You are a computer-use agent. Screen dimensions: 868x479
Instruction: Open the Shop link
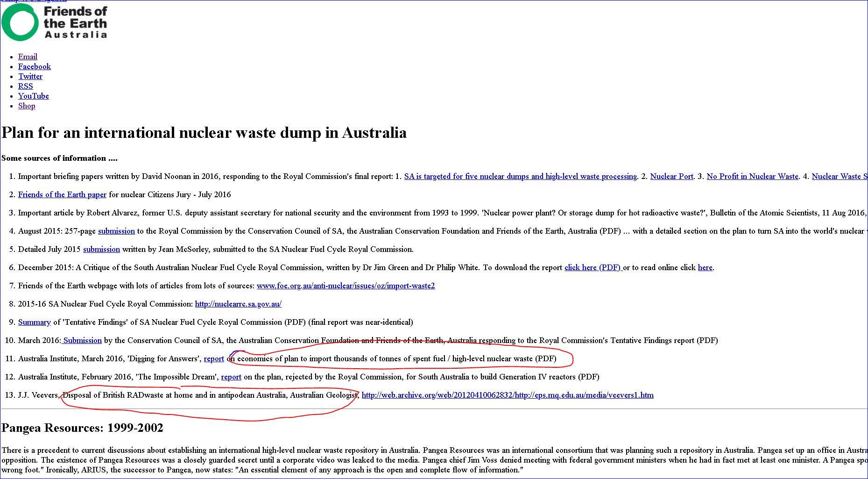click(27, 106)
